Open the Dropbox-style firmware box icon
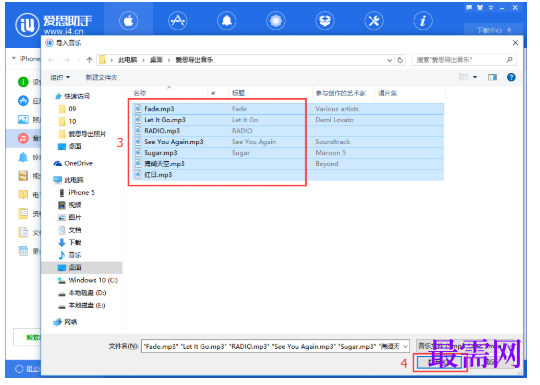The width and height of the screenshot is (540, 385). click(x=325, y=21)
